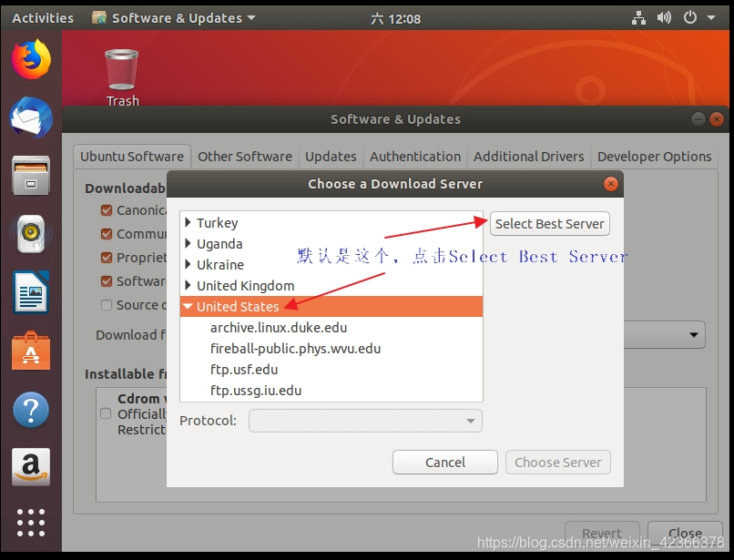Switch to the Authentication tab
Image resolution: width=734 pixels, height=560 pixels.
click(x=415, y=157)
